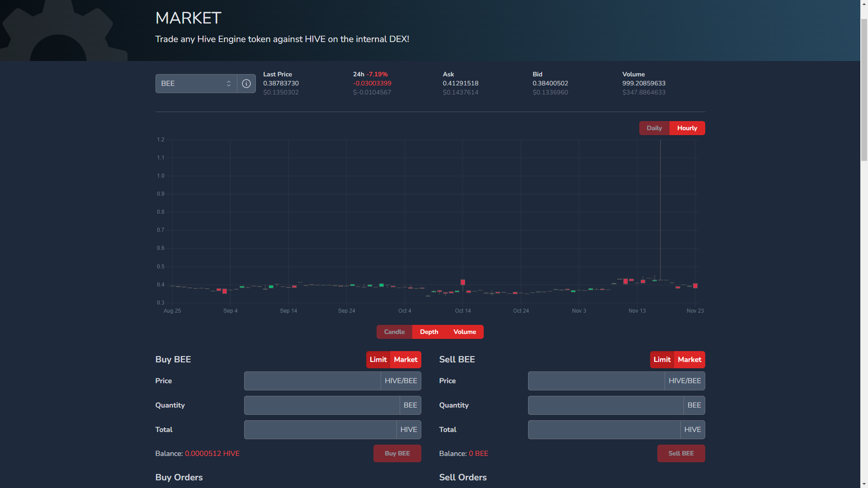
Task: Click the 0.0000512 HIVE balance link
Action: [x=212, y=454]
